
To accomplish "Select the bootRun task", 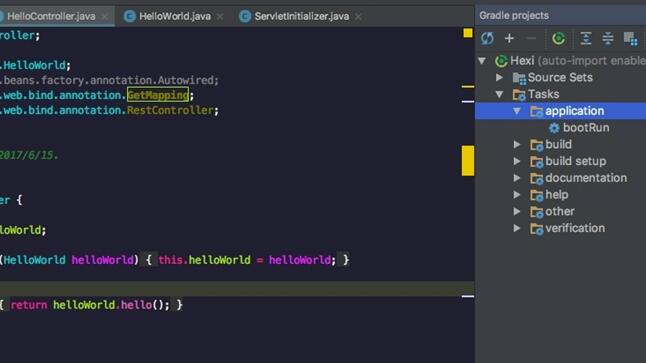I will (586, 128).
